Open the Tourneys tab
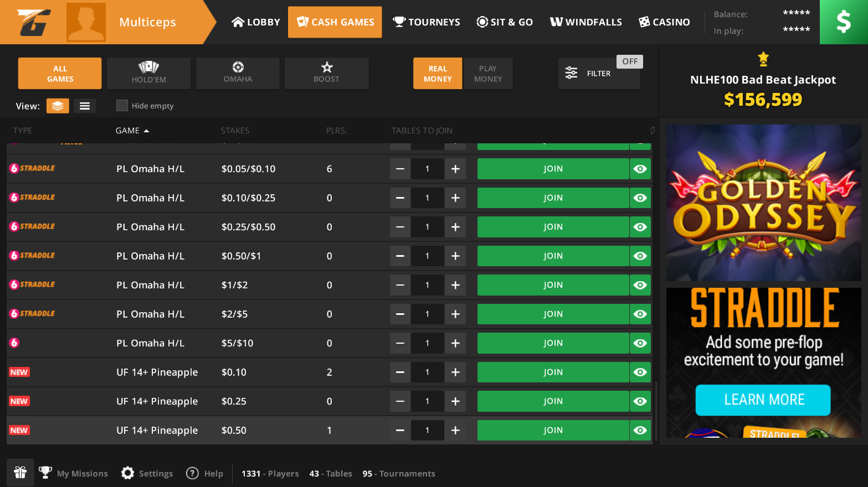Screen dimensions: 868x487 coord(427,22)
